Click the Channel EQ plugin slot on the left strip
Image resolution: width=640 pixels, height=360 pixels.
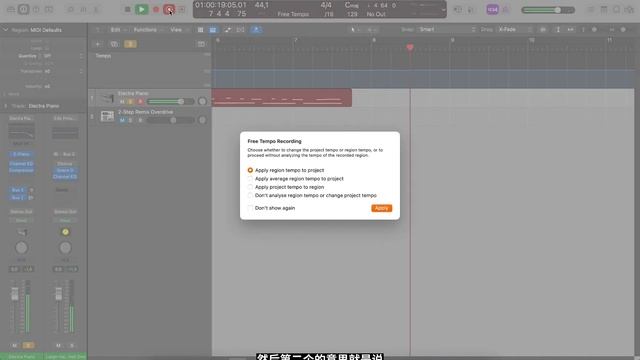pyautogui.click(x=21, y=164)
